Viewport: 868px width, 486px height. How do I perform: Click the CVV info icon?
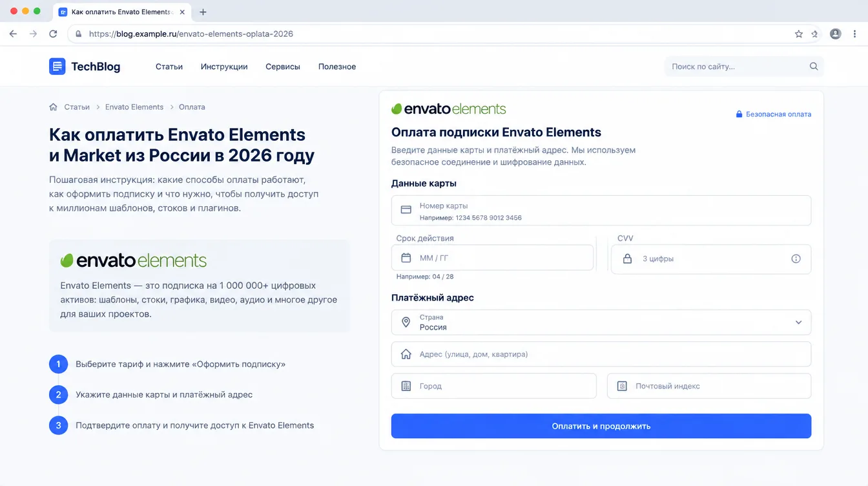(x=796, y=259)
